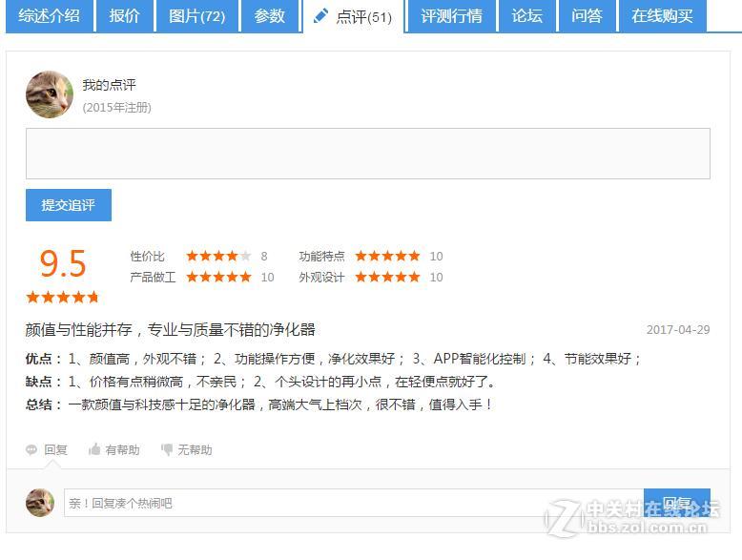Click the cat avatar beside 我的点评
Screen dimensions: 742x560
point(50,94)
